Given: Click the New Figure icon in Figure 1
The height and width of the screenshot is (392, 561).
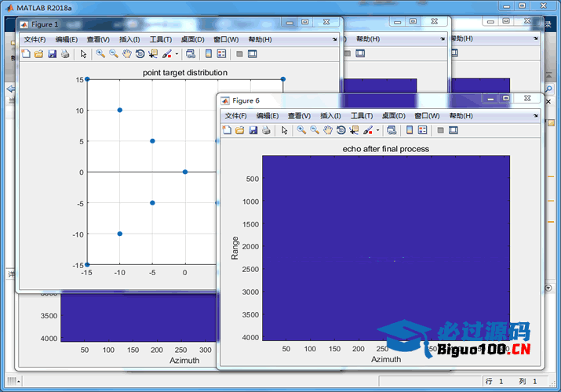Looking at the screenshot, I should click(x=25, y=54).
